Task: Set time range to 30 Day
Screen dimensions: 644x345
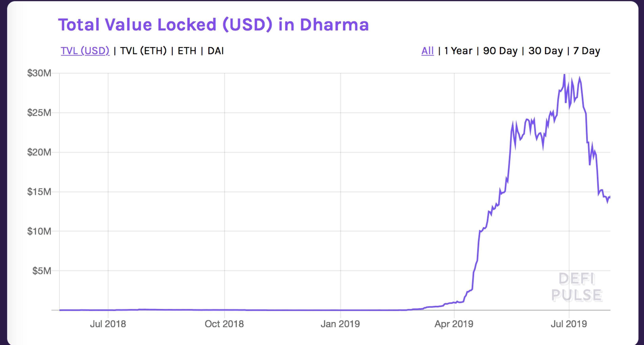Action: (x=546, y=51)
